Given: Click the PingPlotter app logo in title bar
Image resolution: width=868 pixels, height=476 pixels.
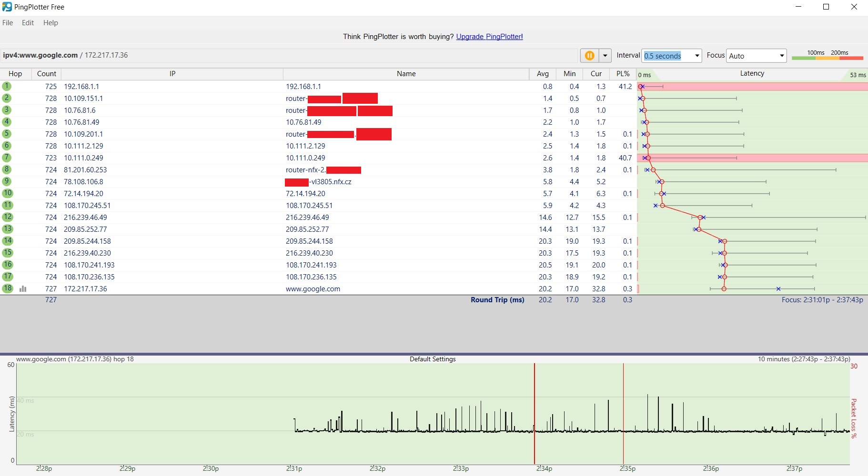Looking at the screenshot, I should pos(7,7).
